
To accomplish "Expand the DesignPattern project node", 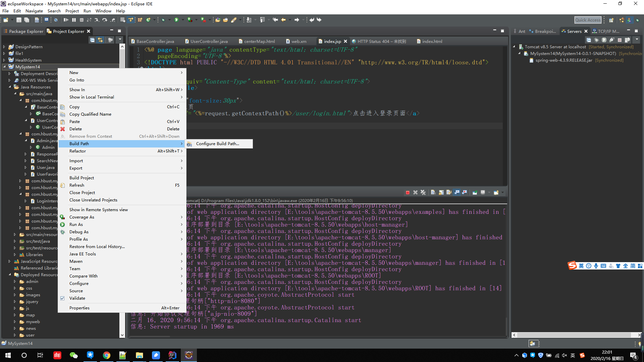I will pyautogui.click(x=4, y=47).
